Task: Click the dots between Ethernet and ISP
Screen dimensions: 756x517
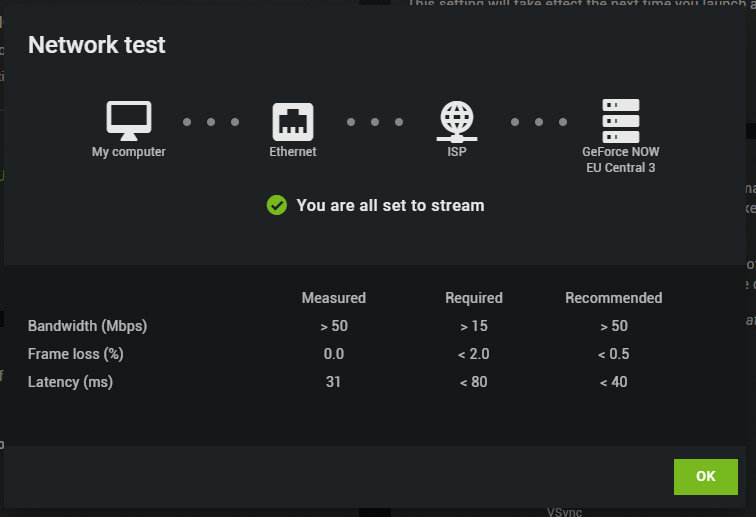Action: coord(375,122)
